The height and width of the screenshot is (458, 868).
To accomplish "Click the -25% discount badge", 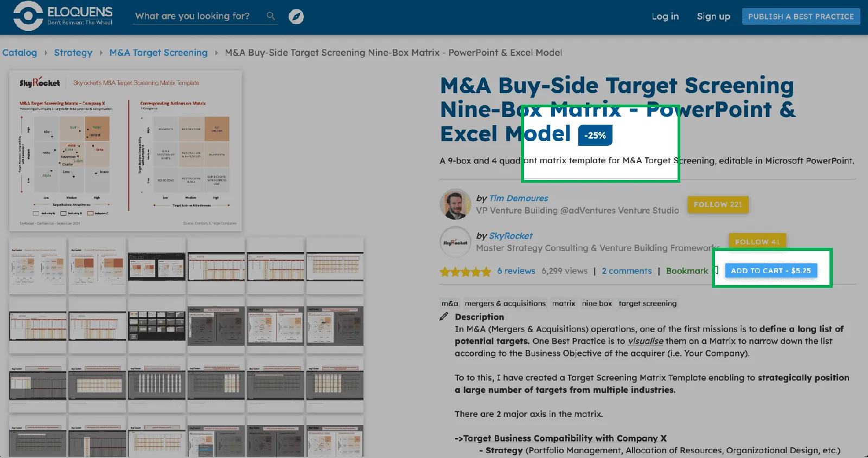I will point(595,136).
